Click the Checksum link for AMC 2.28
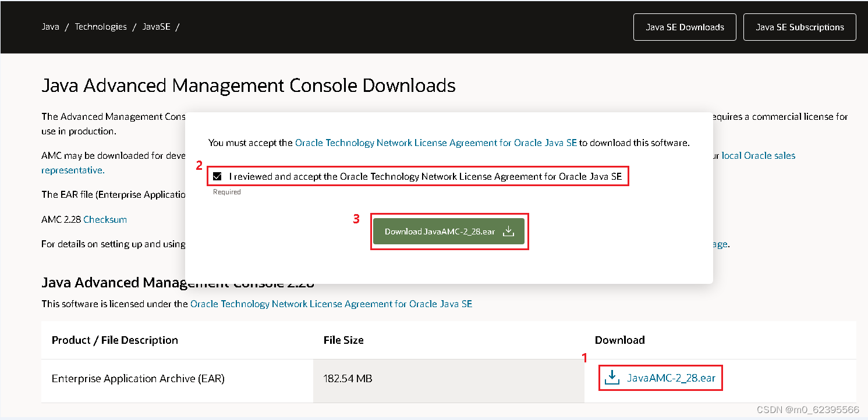 coord(105,219)
